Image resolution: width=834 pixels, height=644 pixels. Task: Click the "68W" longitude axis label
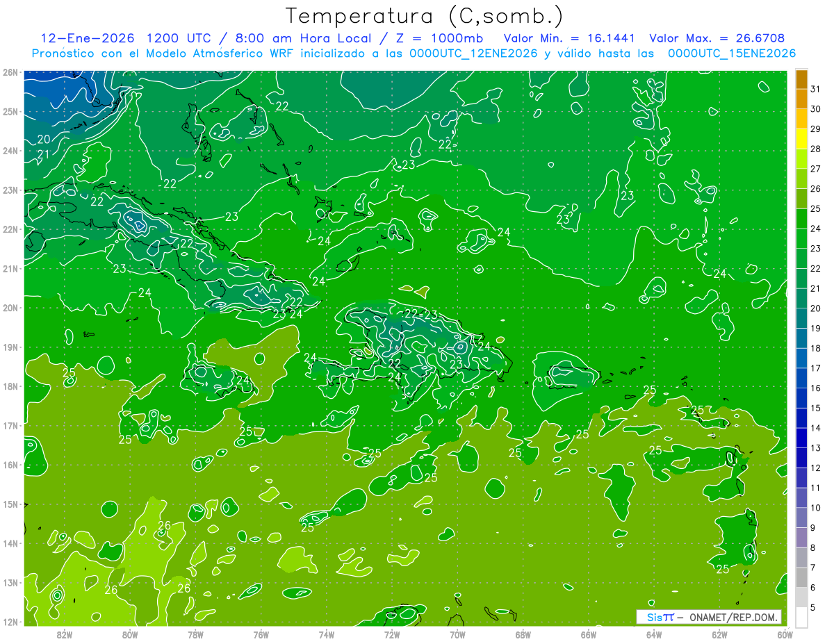coord(523,634)
